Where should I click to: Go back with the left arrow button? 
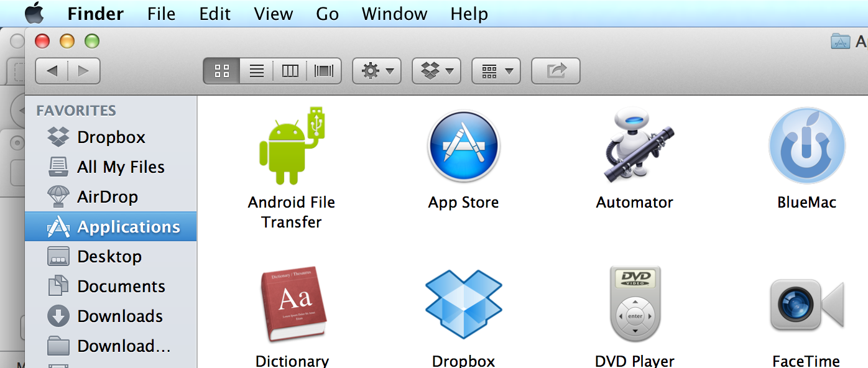(52, 71)
